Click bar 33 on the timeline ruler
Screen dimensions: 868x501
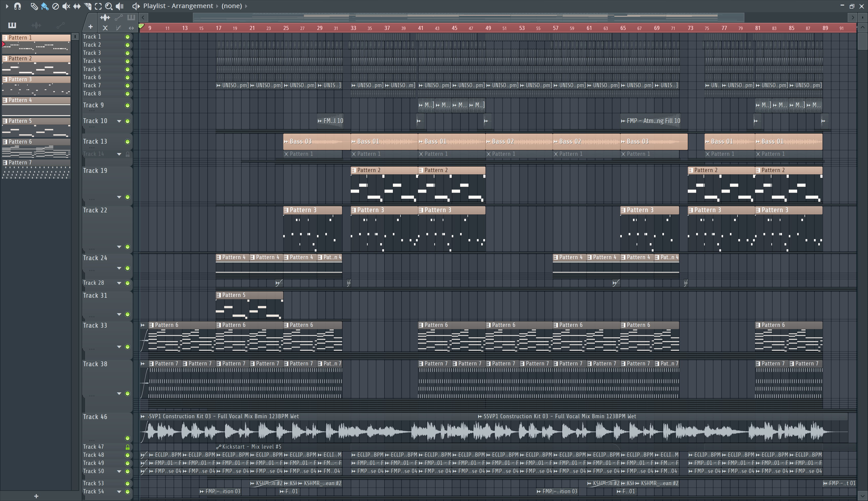(x=353, y=28)
